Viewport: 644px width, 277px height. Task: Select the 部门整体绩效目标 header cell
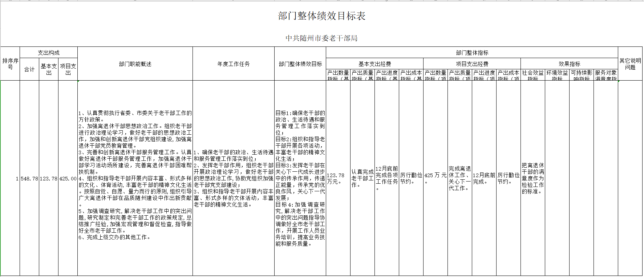tap(300, 64)
